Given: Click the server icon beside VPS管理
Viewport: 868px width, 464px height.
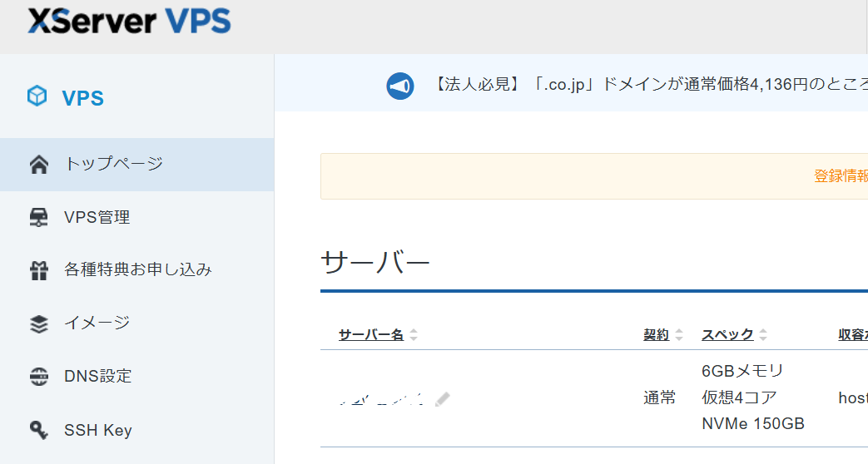Looking at the screenshot, I should (x=38, y=218).
